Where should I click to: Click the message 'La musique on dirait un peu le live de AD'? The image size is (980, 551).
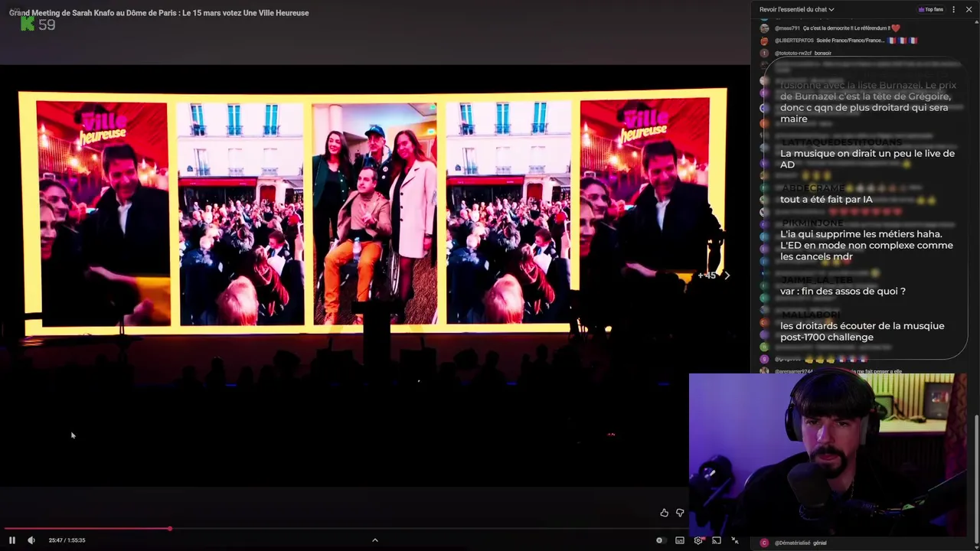(x=867, y=158)
